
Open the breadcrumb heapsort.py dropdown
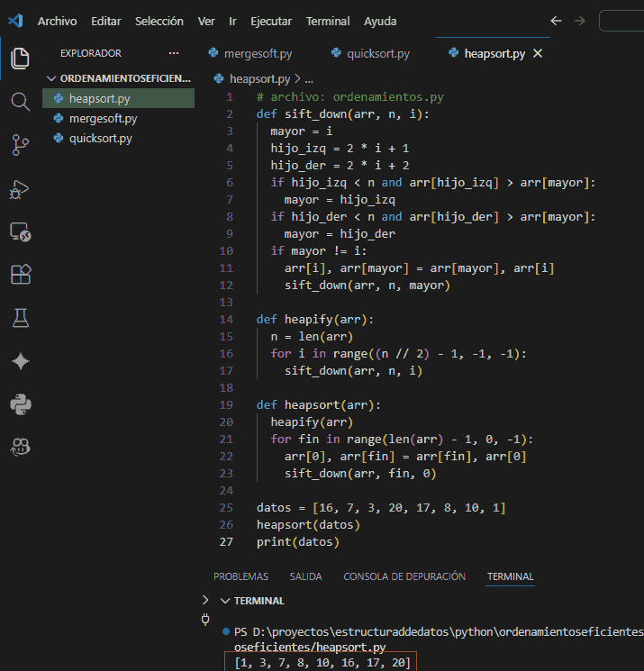tap(259, 78)
